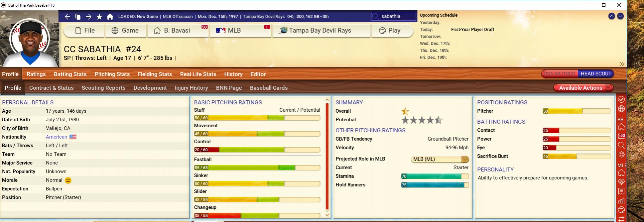Click the search magnifier icon beside sabathia
This screenshot has width=644, height=222.
tap(375, 16)
